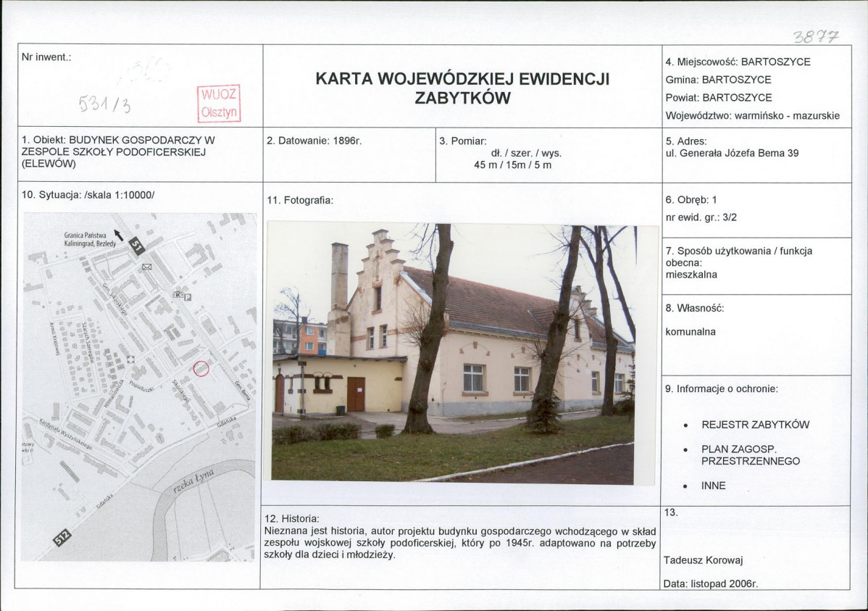Select the 'INNE' bullet item
The image size is (868, 611).
pos(714,486)
